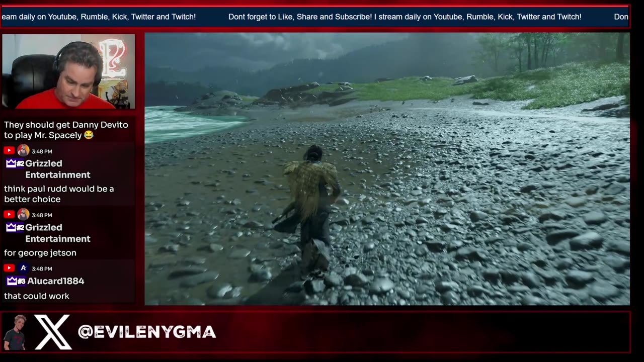The image size is (644, 362).
Task: Click the cartoon avatar beside the X logo
Action: 14,332
